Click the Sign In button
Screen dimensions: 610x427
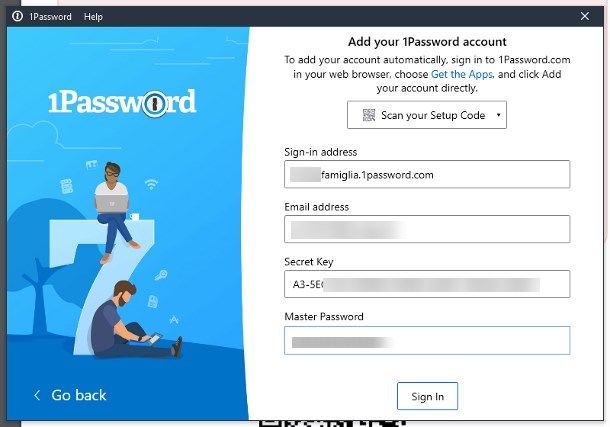pos(427,396)
